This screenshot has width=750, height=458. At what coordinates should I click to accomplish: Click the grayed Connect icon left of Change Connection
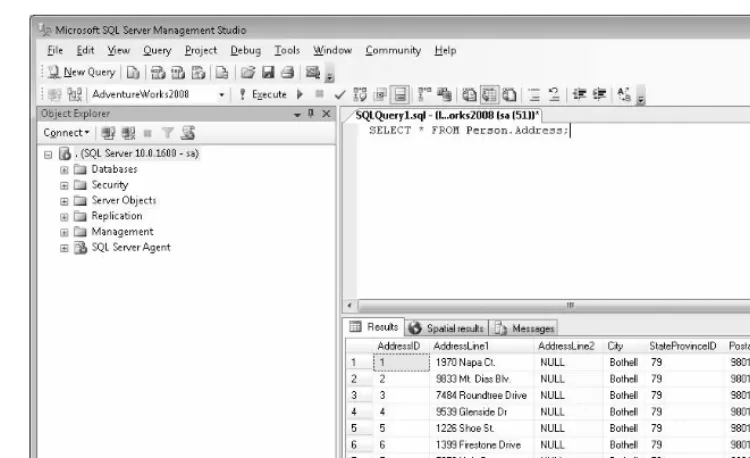[55, 95]
